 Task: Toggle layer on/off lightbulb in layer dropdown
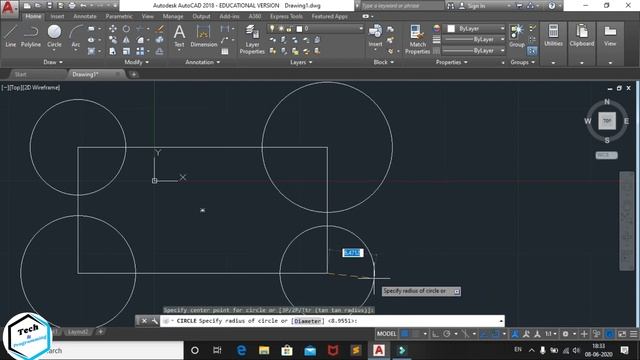coord(272,29)
